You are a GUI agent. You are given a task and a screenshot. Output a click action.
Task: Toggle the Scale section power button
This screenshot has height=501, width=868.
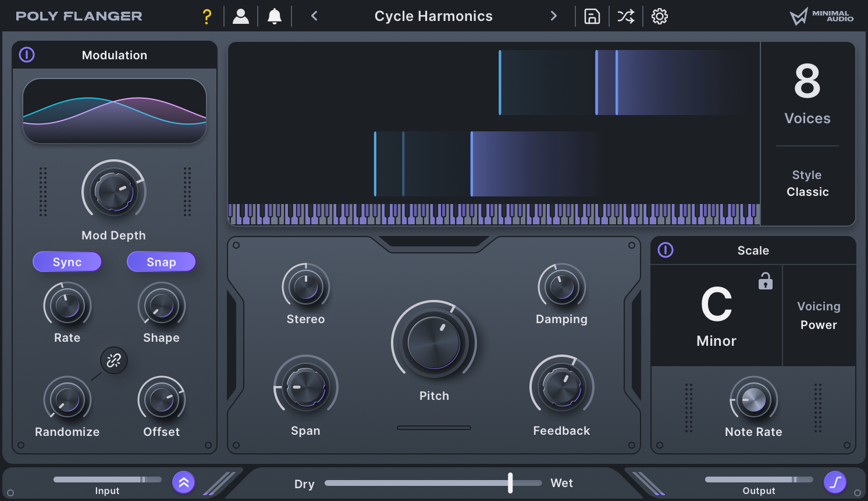coord(666,250)
